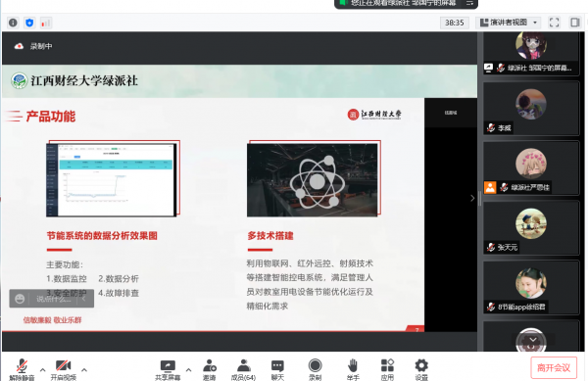Click the green club logo in slide banner
Image resolution: width=588 pixels, height=381 pixels.
pos(20,80)
